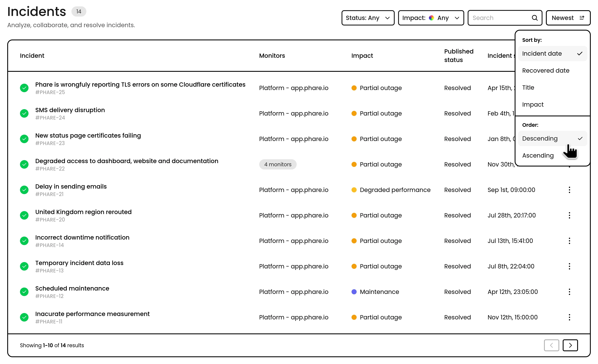Go to next page of results
Image resolution: width=598 pixels, height=364 pixels.
[570, 345]
